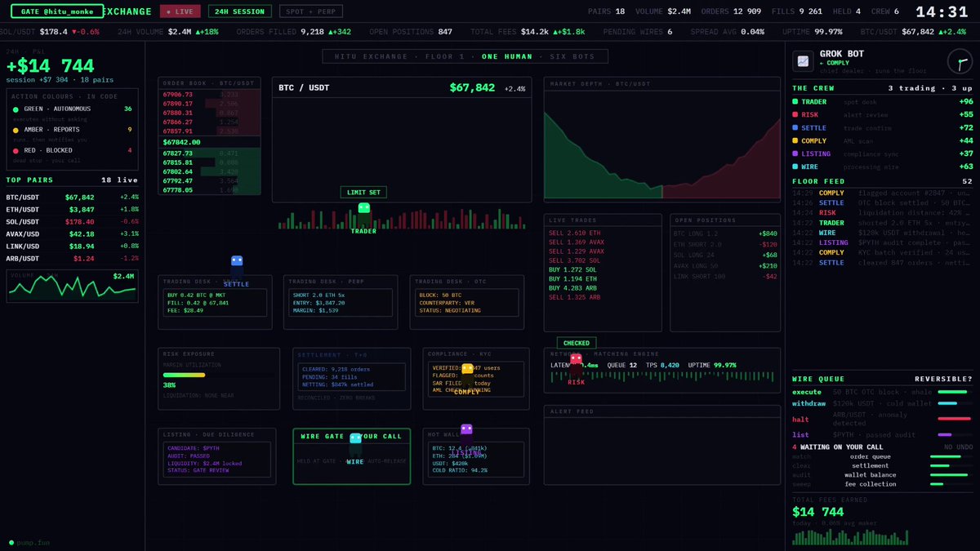Click the CHECKED tag above the risk bot
This screenshot has height=551, width=980.
(577, 343)
